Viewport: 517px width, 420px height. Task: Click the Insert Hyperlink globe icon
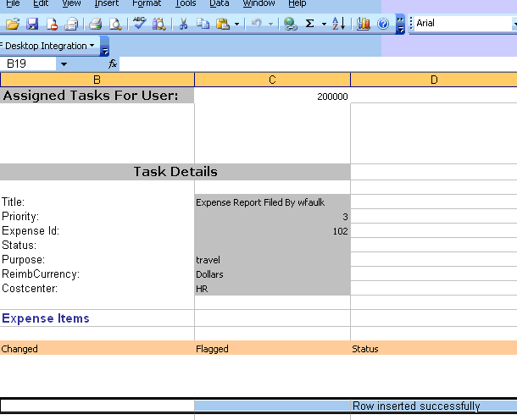291,24
